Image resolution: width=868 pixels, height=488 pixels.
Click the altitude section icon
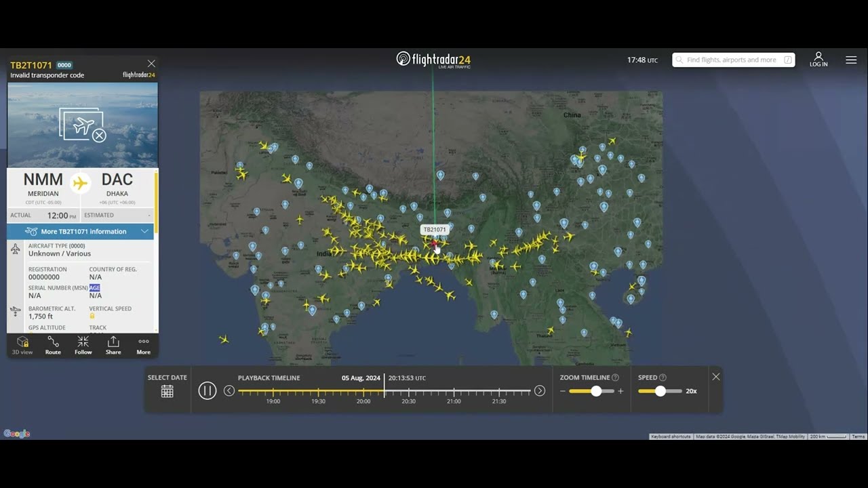click(16, 312)
